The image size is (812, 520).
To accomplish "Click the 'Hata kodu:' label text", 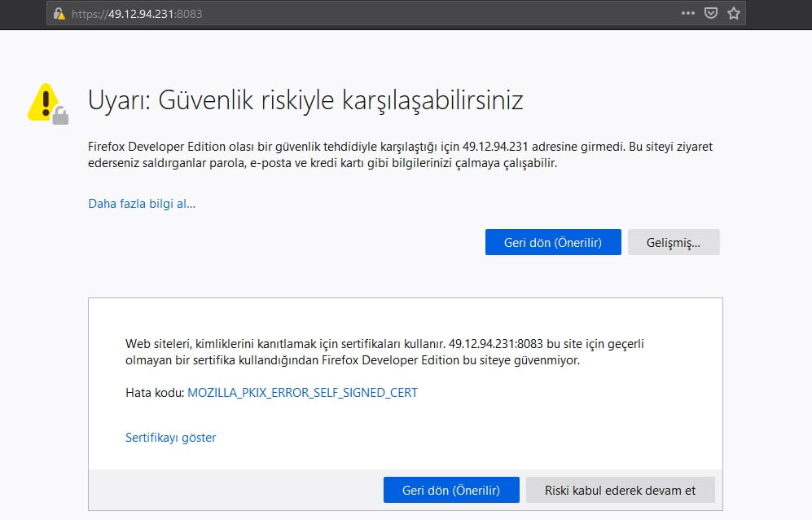I will tap(155, 393).
